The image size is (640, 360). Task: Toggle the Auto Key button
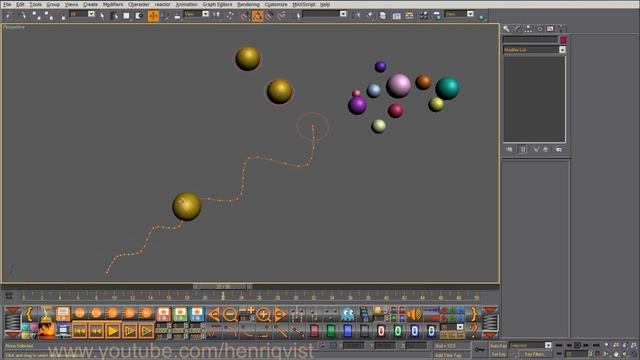(x=499, y=346)
